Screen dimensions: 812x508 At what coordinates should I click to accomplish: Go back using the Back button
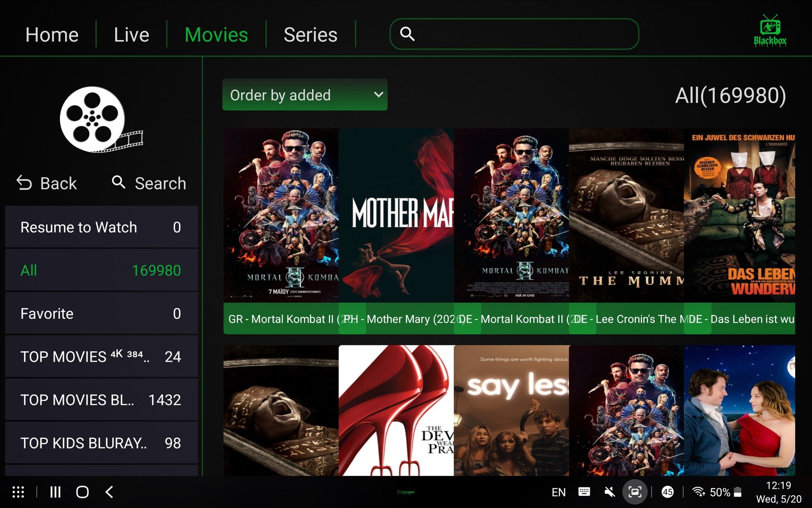click(47, 183)
